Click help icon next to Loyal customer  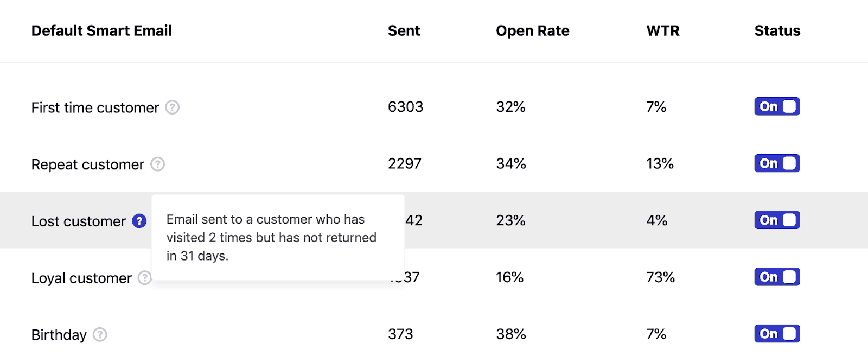(x=144, y=278)
